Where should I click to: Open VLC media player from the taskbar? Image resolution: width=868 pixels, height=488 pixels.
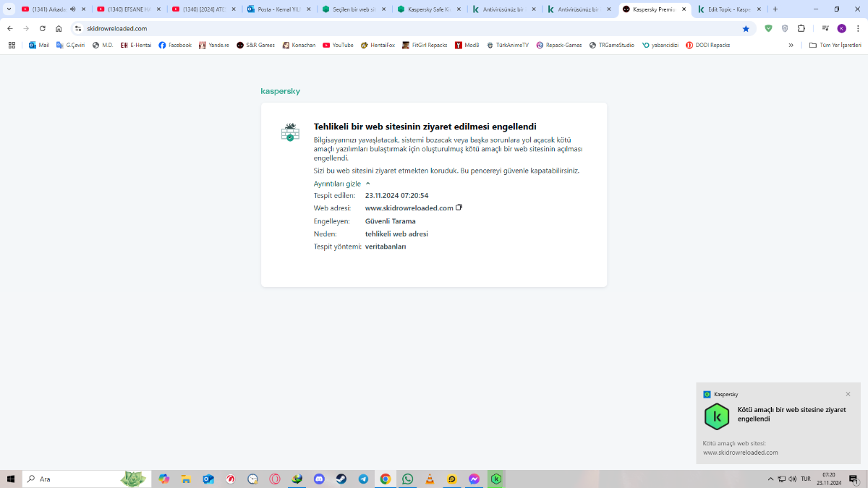(x=430, y=479)
